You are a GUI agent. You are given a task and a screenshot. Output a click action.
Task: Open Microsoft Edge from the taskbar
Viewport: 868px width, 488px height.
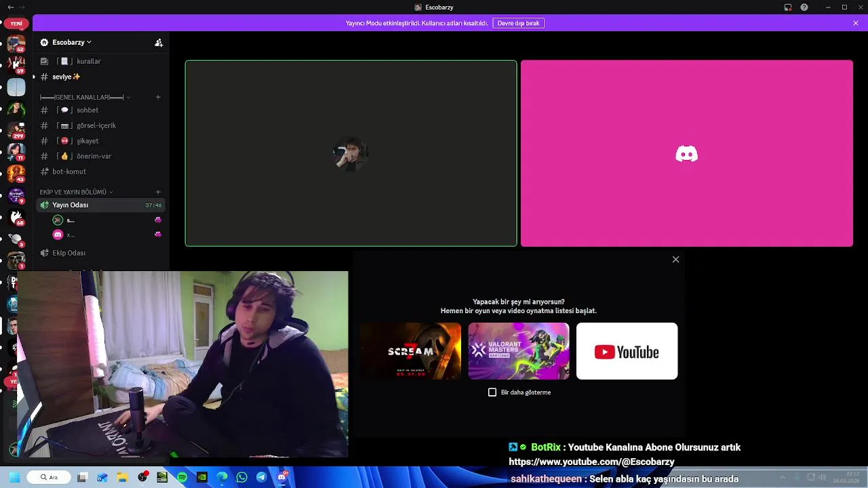point(222,477)
